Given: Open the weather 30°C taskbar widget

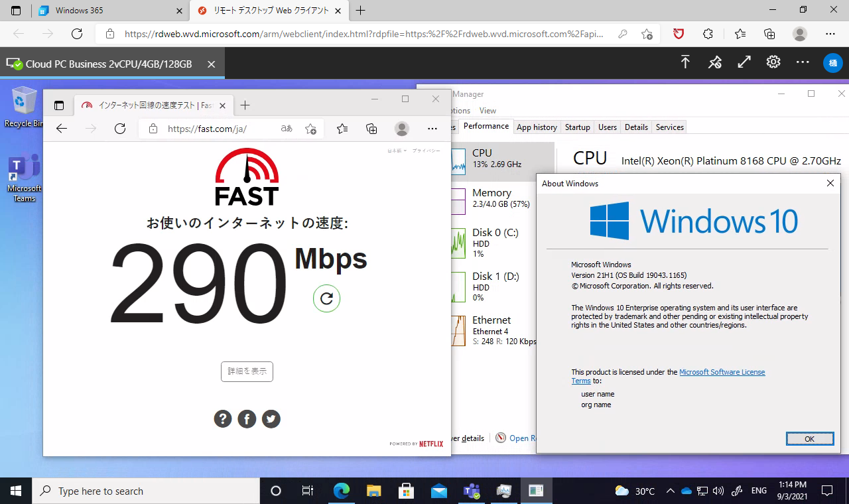Looking at the screenshot, I should 635,491.
